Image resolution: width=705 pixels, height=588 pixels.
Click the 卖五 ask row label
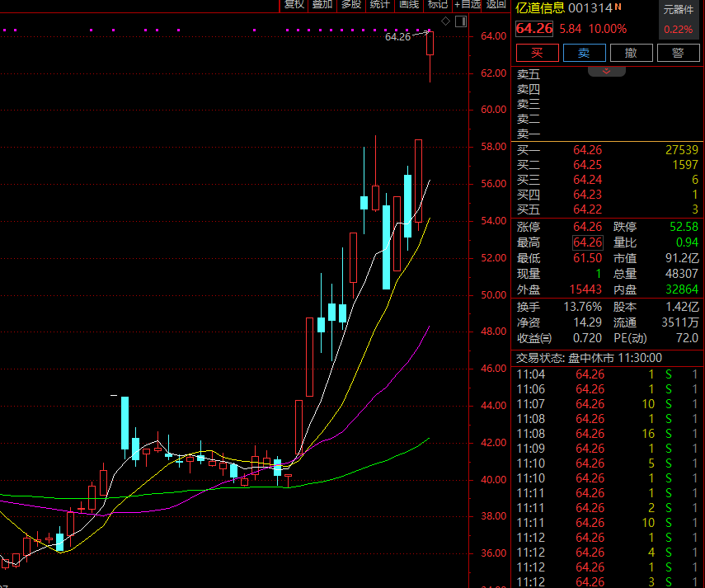(528, 74)
